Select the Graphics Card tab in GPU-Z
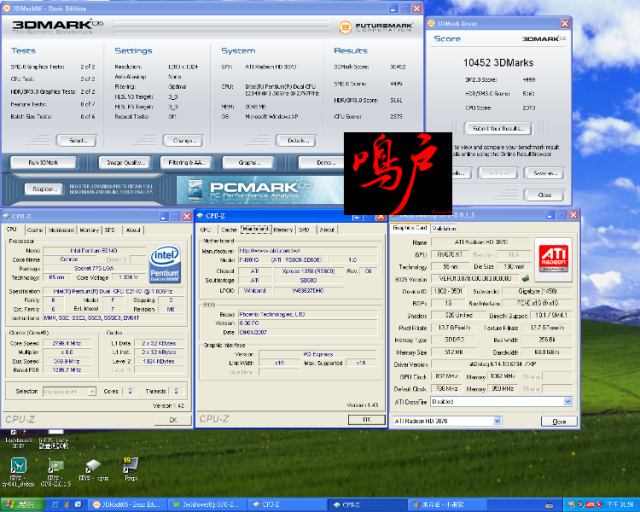 [x=410, y=228]
